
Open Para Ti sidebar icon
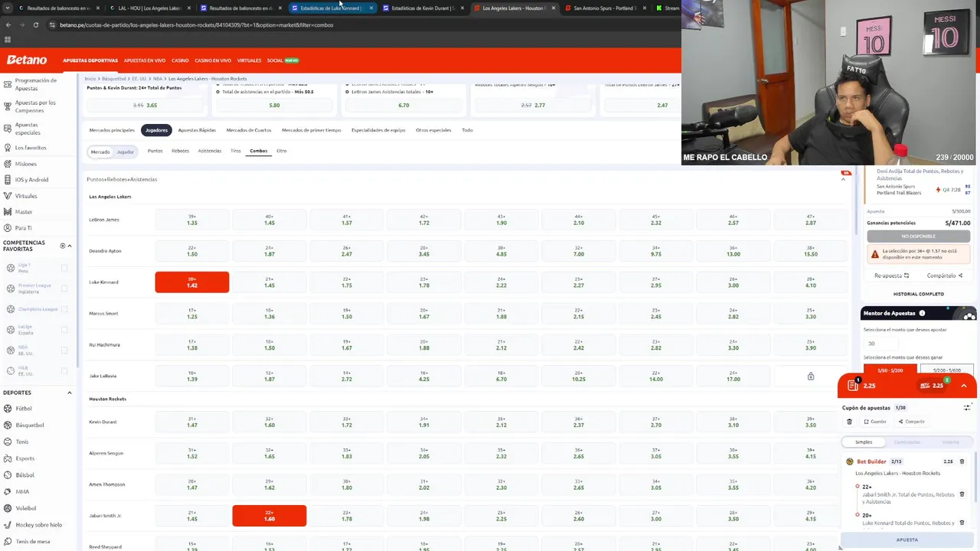click(x=7, y=228)
